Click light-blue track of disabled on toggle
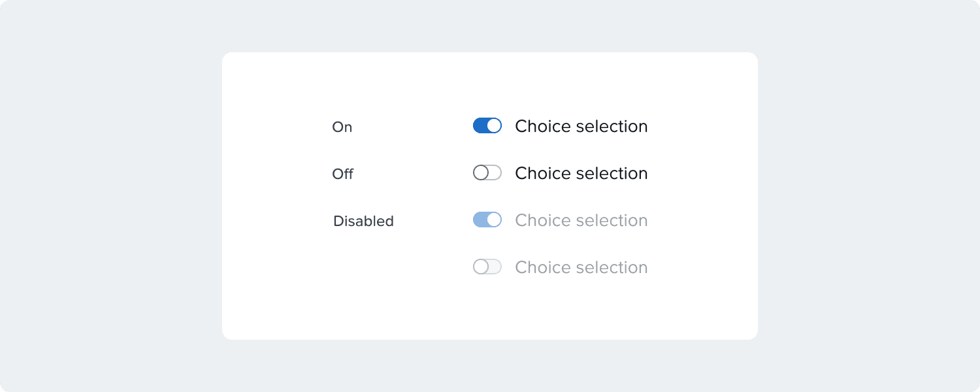This screenshot has height=392, width=980. 480,220
